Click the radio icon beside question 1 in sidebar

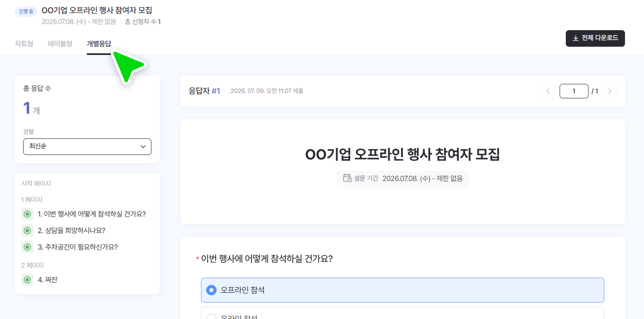click(27, 214)
